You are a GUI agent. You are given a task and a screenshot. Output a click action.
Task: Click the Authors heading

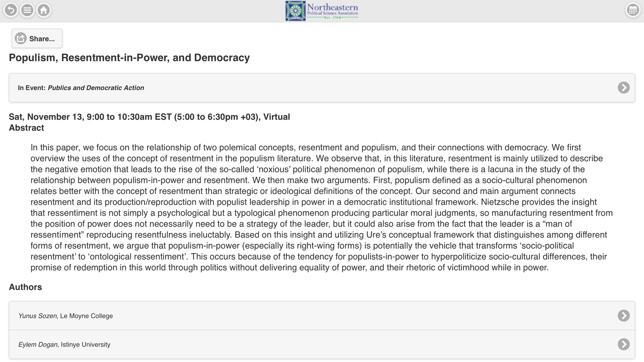(25, 287)
